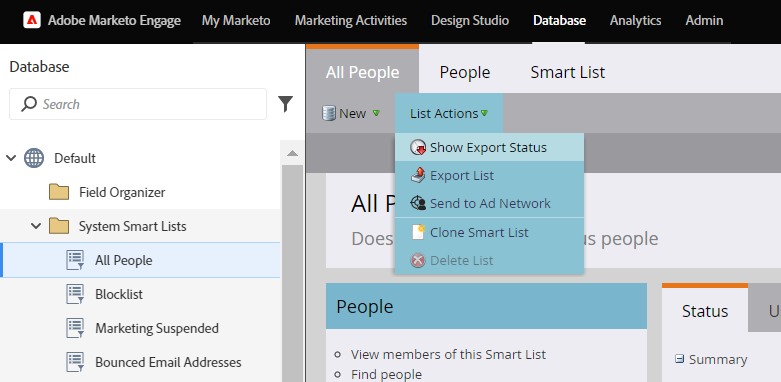Click the search magnifier icon
The image size is (781, 382).
(x=29, y=104)
